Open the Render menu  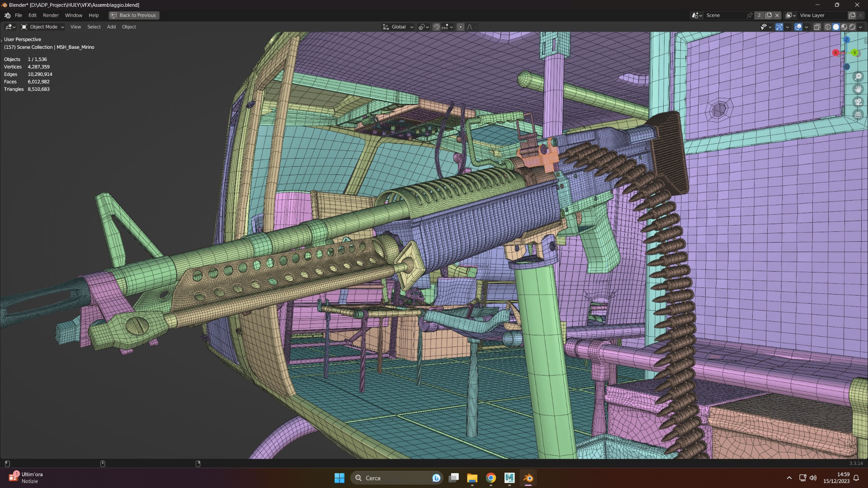(x=51, y=15)
